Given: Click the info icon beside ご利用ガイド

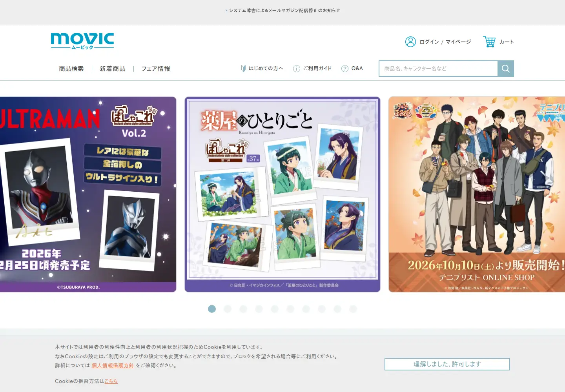Looking at the screenshot, I should click(297, 69).
